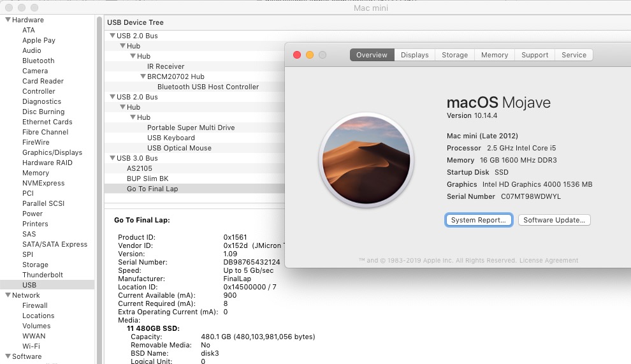Select Power in the sidebar
This screenshot has height=364, width=631.
tap(33, 214)
